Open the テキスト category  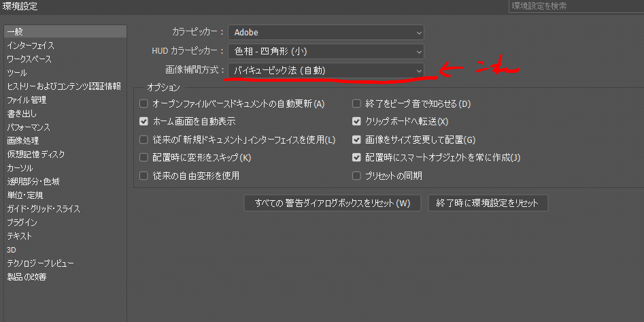click(19, 236)
